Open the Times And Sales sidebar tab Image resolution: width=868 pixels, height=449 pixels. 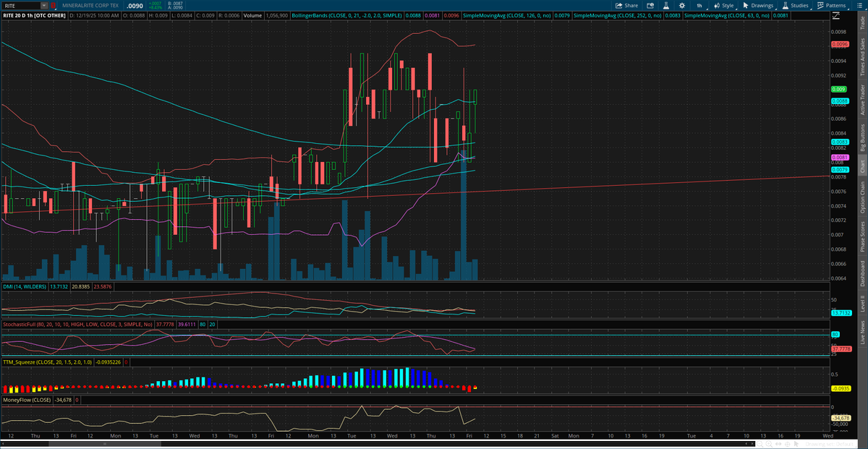point(861,56)
